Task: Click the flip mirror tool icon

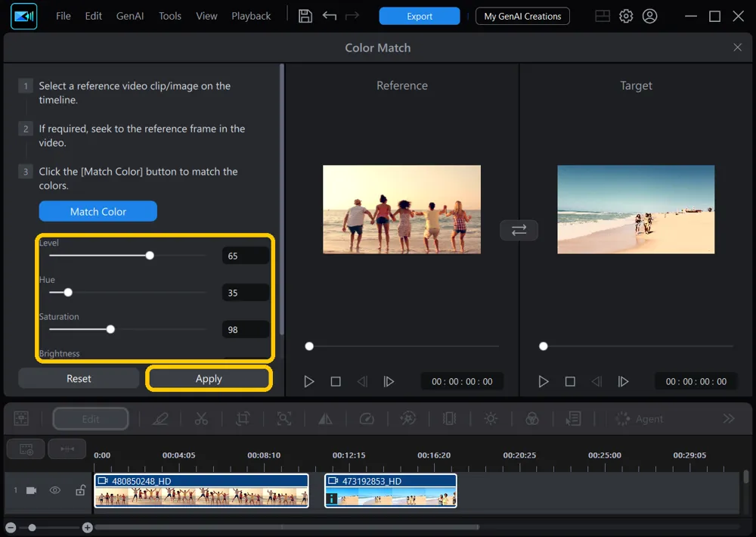Action: point(325,418)
